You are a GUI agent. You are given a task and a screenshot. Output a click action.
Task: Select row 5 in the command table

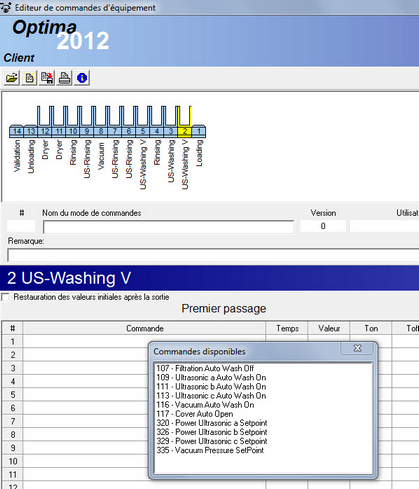pyautogui.click(x=13, y=395)
